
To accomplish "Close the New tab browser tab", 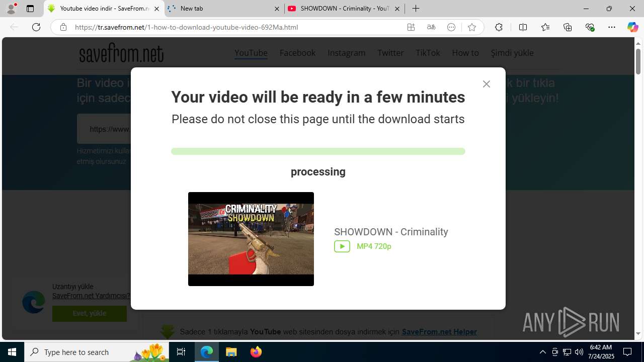I will 277,9.
